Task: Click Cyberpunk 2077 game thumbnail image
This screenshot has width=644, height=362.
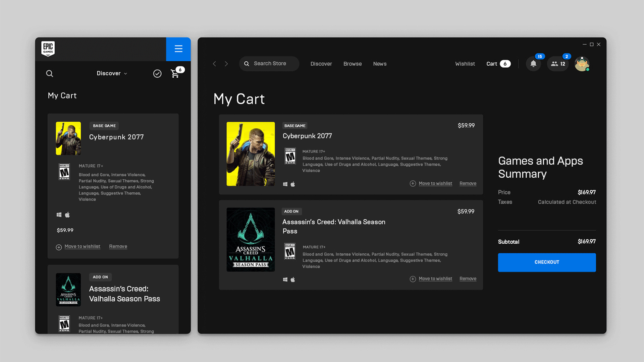Action: 251,154
